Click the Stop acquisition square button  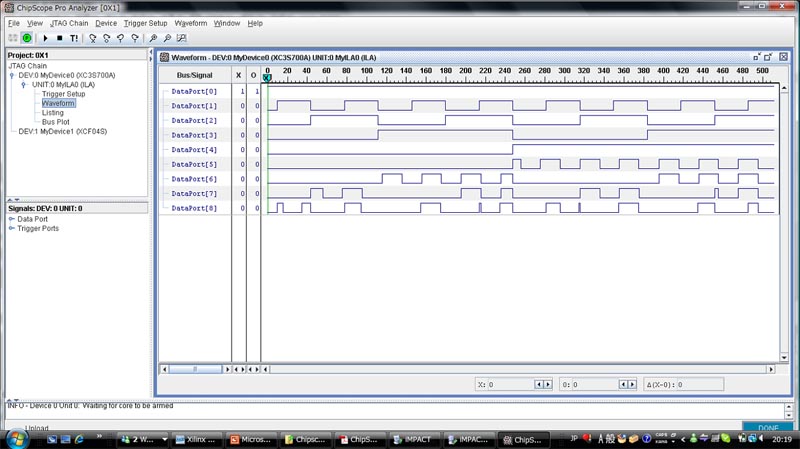click(60, 38)
